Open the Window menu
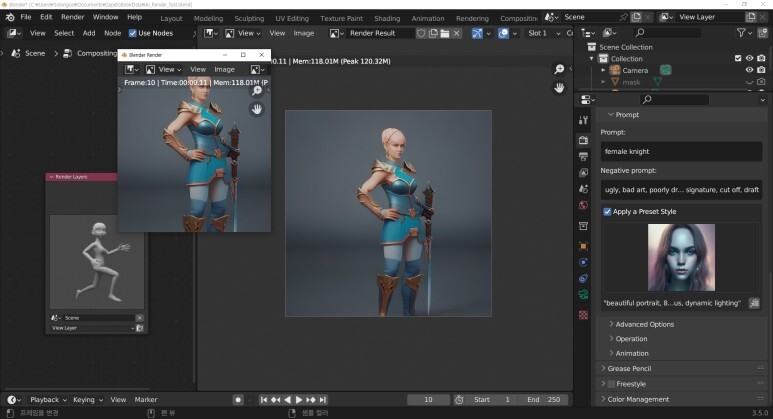This screenshot has width=773, height=419. pyautogui.click(x=105, y=17)
